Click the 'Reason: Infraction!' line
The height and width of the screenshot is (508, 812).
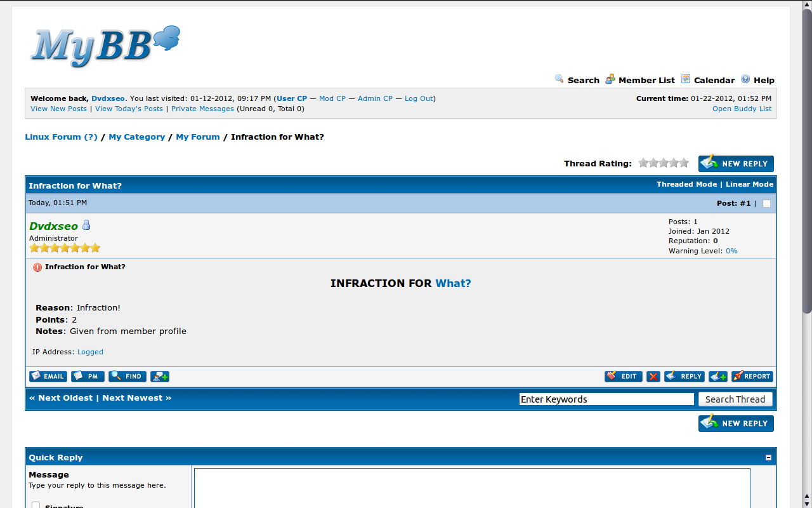(78, 308)
